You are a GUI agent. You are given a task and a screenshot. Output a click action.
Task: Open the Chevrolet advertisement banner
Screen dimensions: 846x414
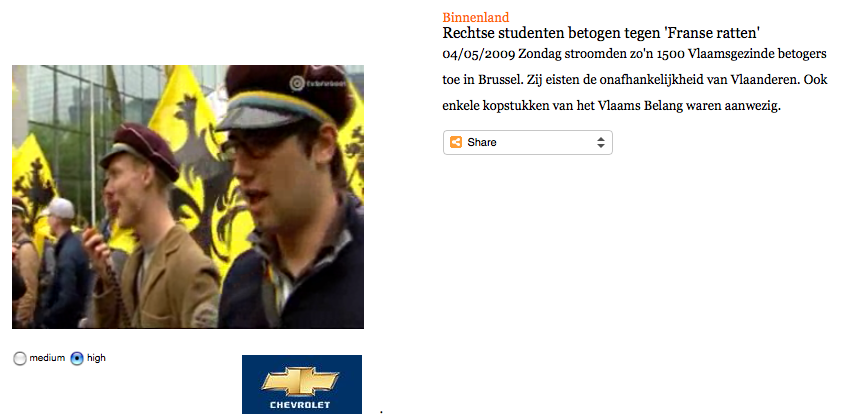[302, 384]
